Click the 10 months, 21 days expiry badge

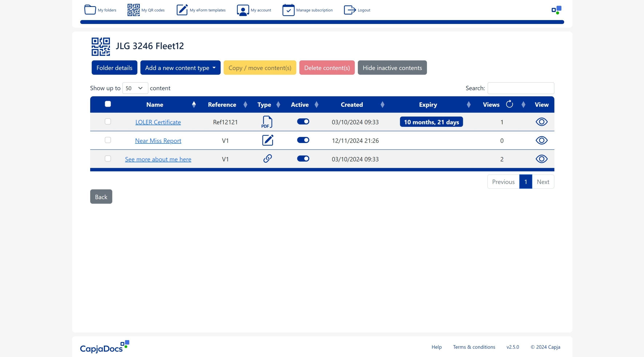point(431,122)
